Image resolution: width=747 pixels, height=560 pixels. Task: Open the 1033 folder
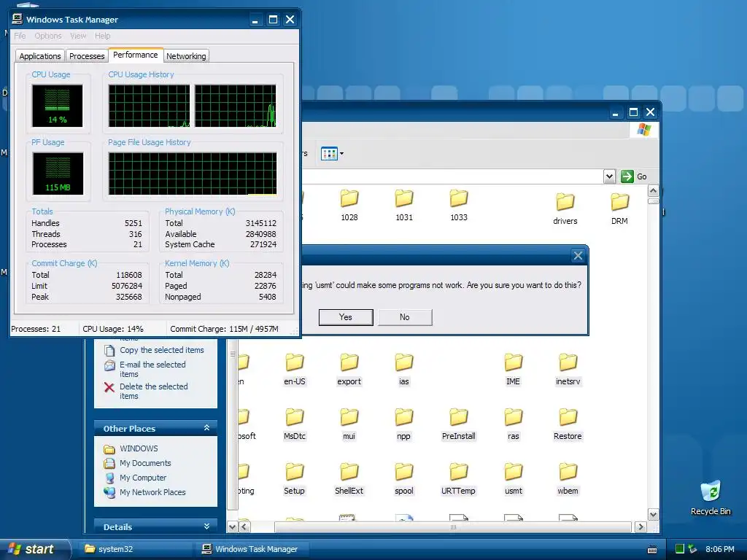[x=459, y=205]
